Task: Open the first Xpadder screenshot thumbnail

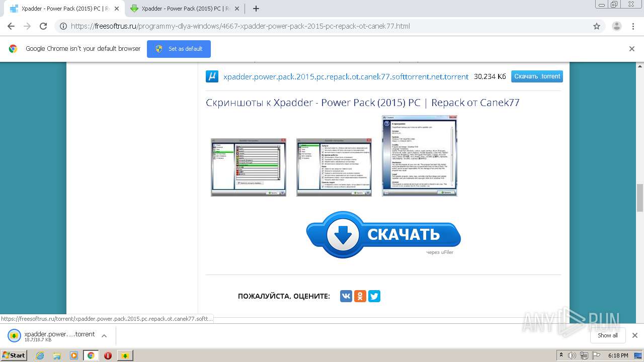Action: click(249, 167)
